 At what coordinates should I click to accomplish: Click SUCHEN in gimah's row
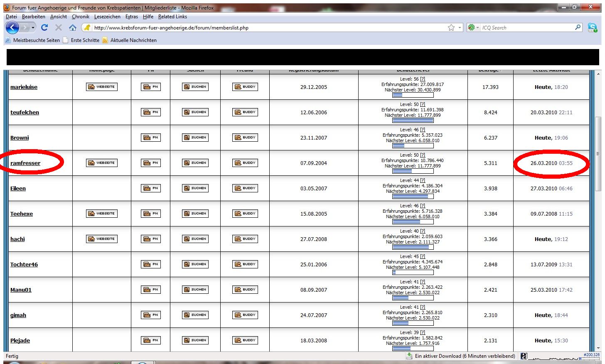point(195,315)
